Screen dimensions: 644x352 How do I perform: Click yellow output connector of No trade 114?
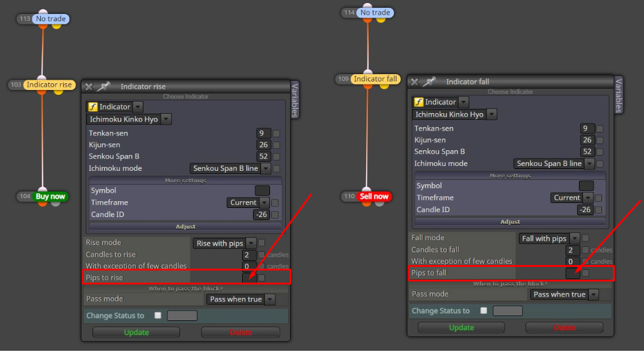coord(381,20)
